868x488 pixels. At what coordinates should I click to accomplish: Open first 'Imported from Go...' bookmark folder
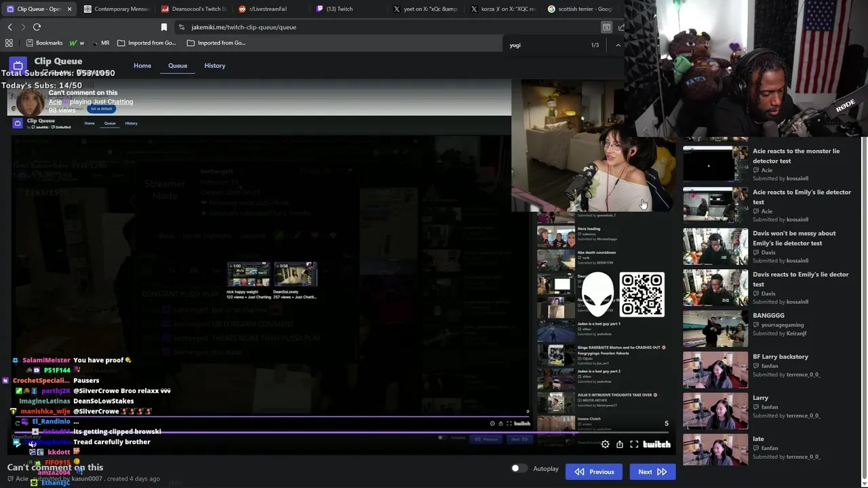point(146,43)
